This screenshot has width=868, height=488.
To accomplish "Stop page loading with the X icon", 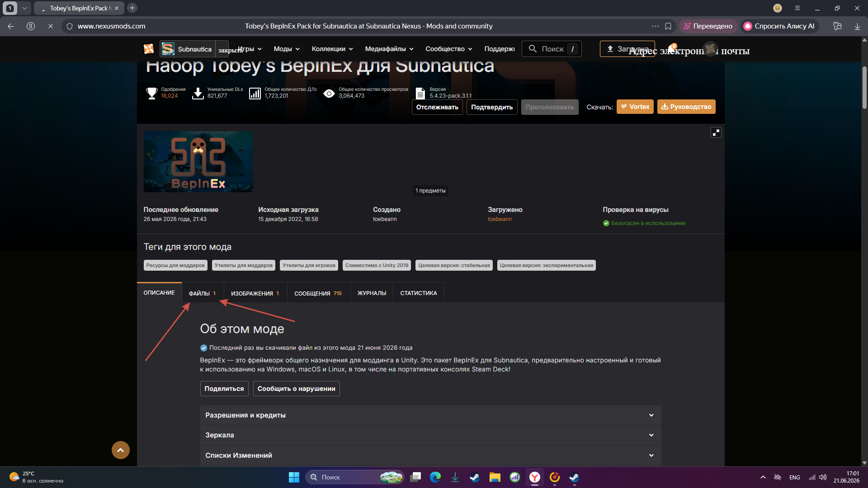I will 51,26.
